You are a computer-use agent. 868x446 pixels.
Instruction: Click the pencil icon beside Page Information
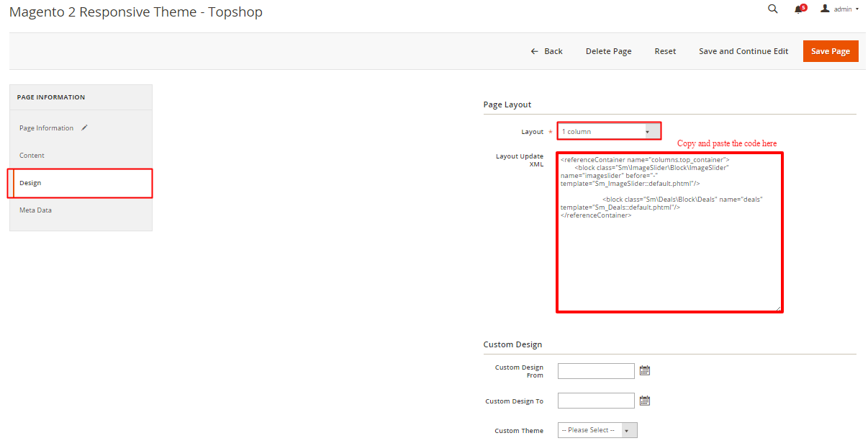[85, 128]
